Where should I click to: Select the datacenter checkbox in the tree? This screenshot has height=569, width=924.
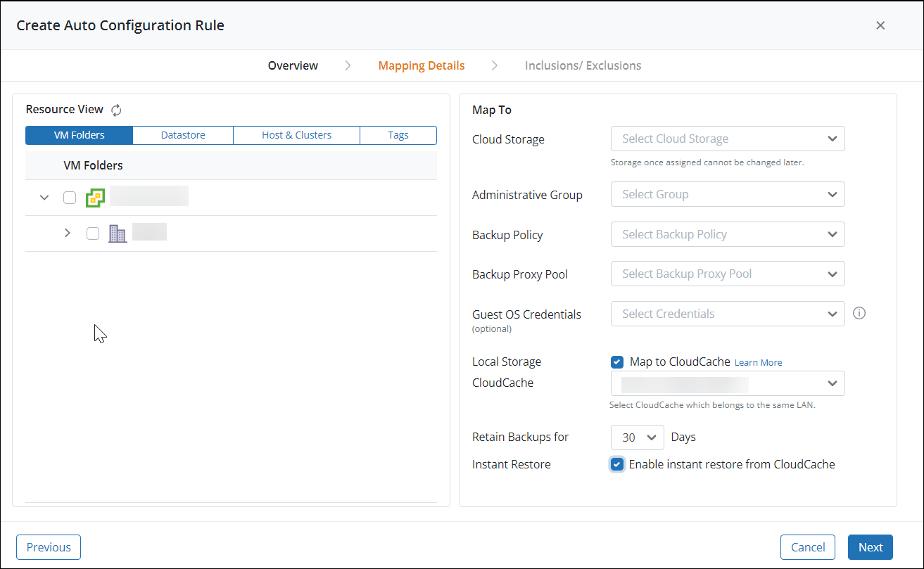click(92, 233)
